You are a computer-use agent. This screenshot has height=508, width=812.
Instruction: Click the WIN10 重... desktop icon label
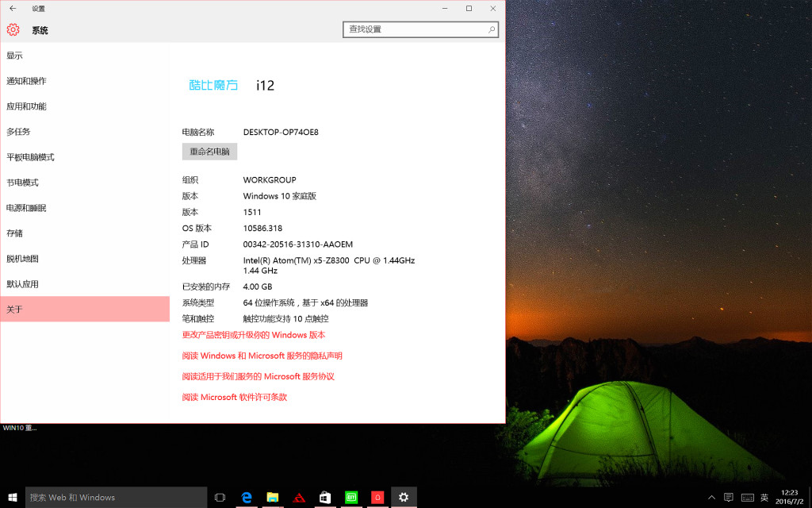20,428
